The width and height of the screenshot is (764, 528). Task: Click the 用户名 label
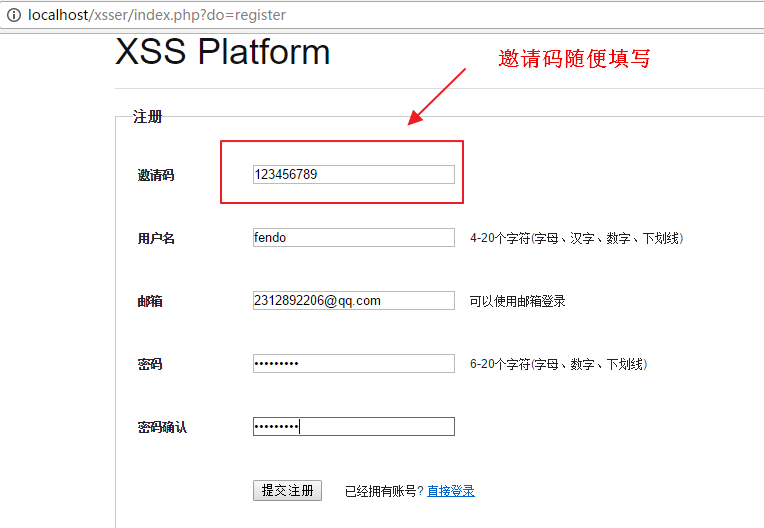point(156,238)
